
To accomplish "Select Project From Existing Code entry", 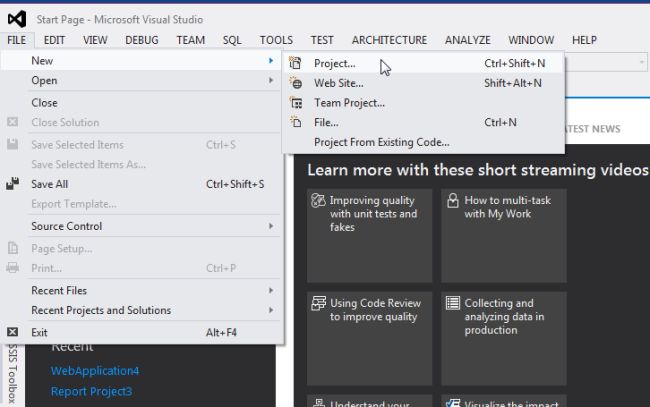I will tap(381, 142).
